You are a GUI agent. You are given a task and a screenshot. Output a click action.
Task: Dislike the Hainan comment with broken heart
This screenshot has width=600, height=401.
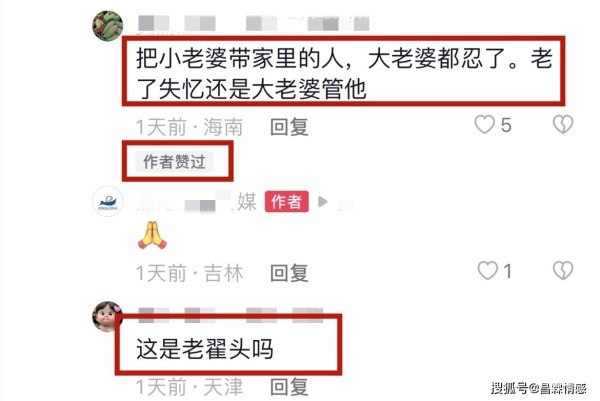point(563,125)
